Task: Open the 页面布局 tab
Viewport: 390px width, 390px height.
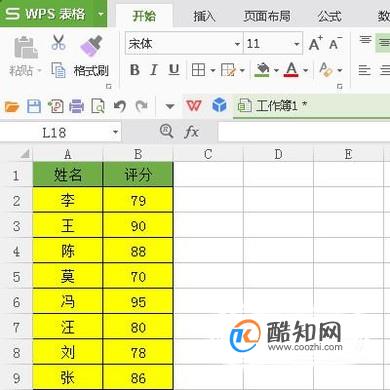Action: tap(267, 16)
